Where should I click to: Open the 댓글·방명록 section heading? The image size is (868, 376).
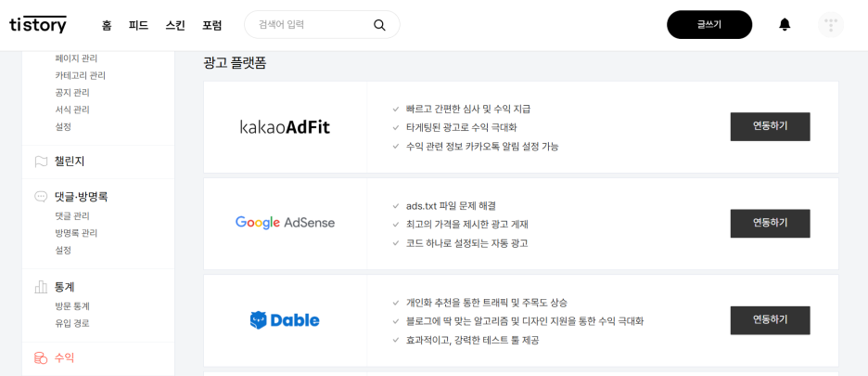click(81, 196)
